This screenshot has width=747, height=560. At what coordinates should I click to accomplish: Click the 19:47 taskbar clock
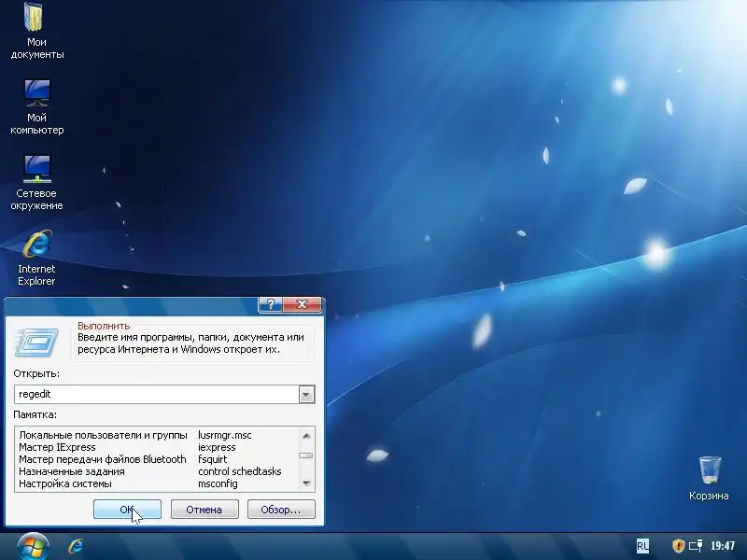coord(722,546)
